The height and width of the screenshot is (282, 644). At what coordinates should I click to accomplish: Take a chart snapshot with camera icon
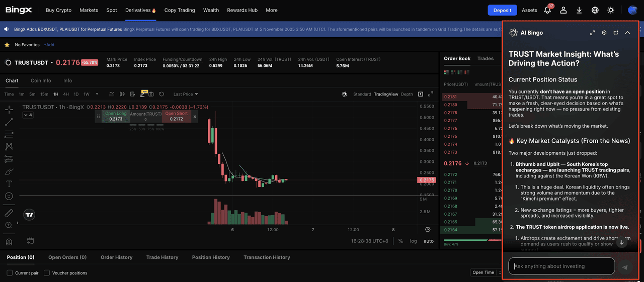click(151, 94)
